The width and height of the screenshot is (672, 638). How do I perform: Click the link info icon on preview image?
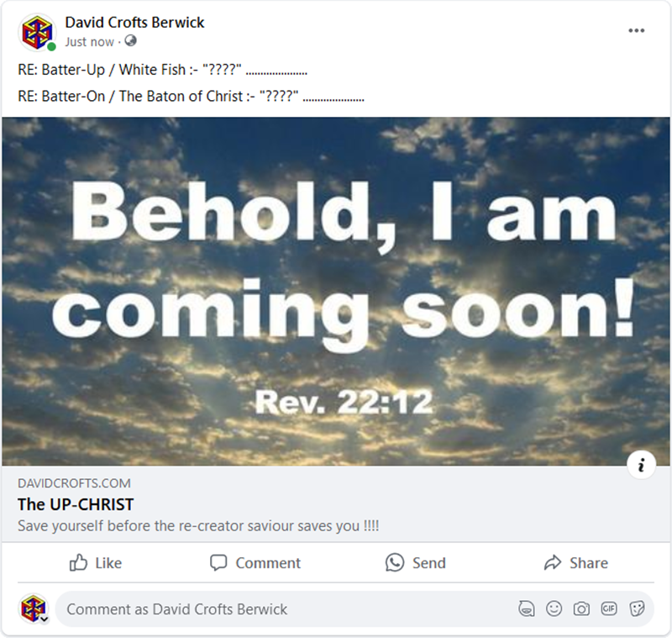pos(641,465)
